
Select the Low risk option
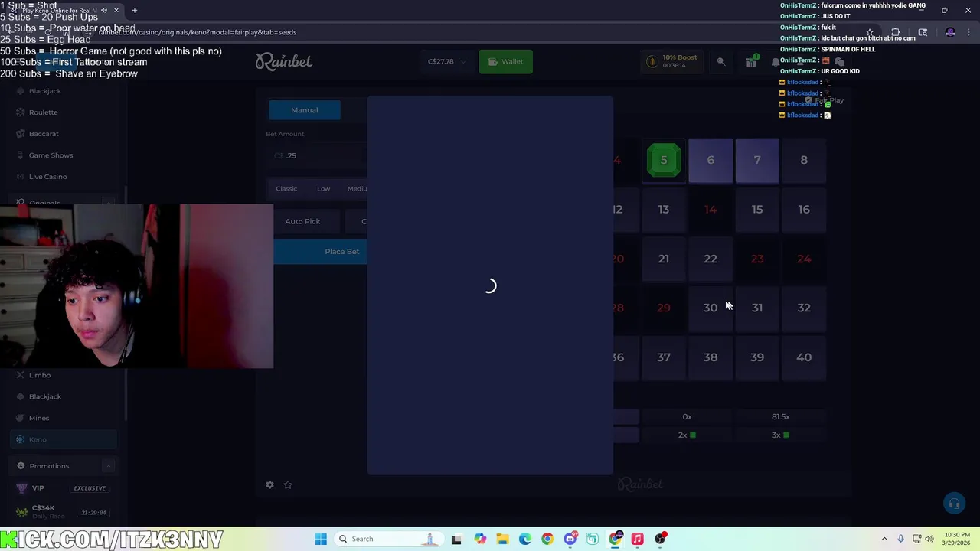(x=324, y=188)
